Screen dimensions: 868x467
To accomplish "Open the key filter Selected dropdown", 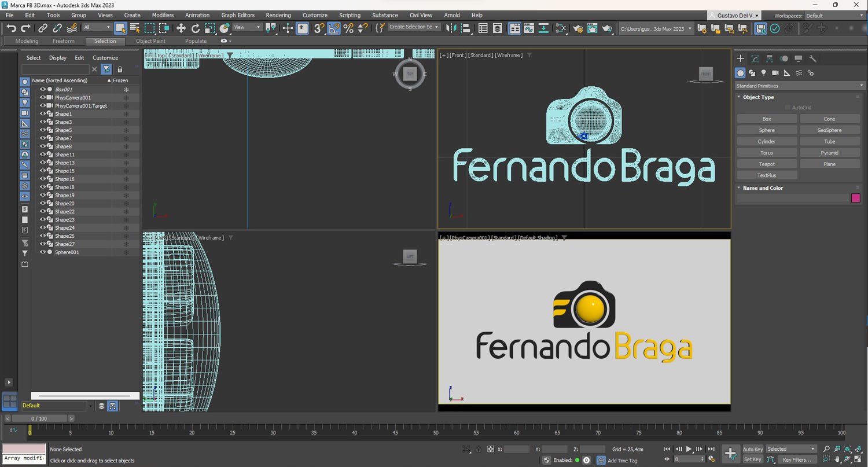I will pos(791,449).
